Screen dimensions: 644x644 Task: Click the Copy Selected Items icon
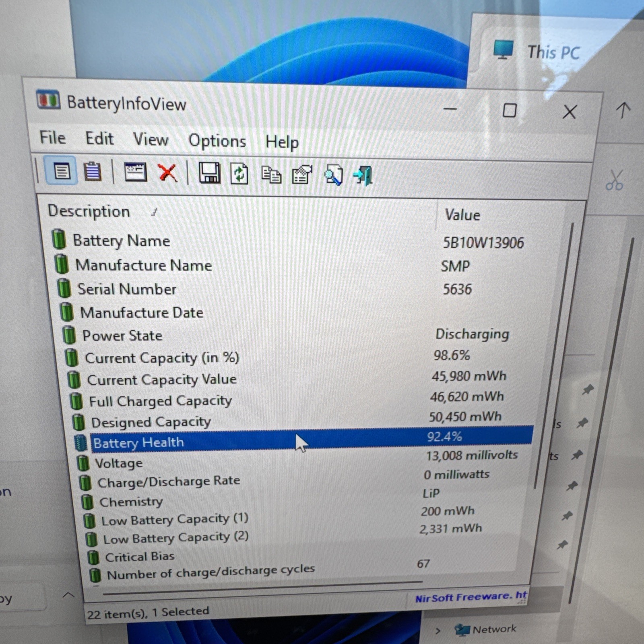coord(271,175)
